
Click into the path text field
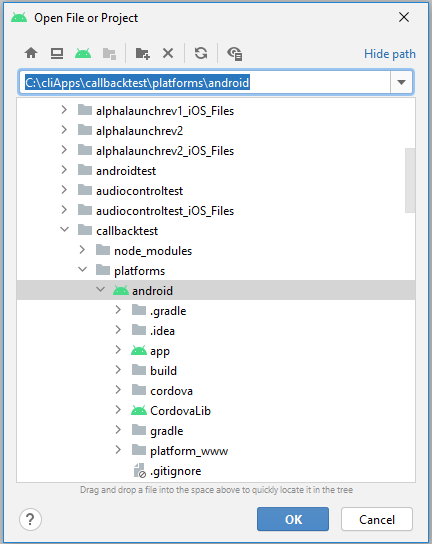pos(205,83)
